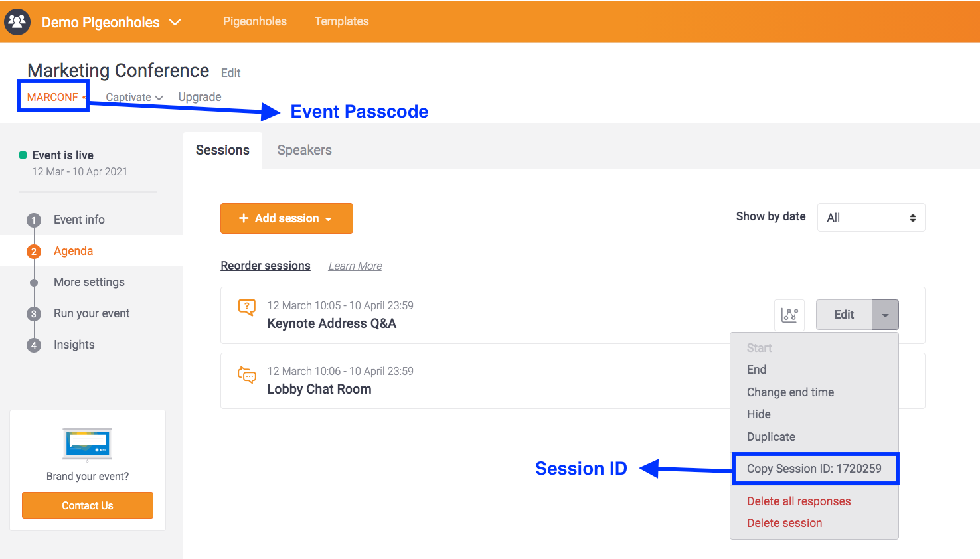
Task: Click the group avatar icon in header
Action: pos(17,22)
